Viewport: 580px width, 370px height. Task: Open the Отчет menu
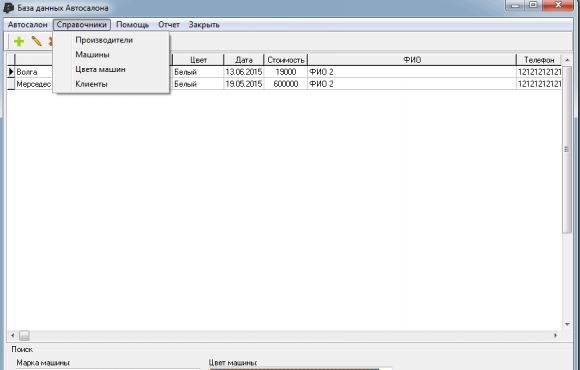(x=169, y=25)
